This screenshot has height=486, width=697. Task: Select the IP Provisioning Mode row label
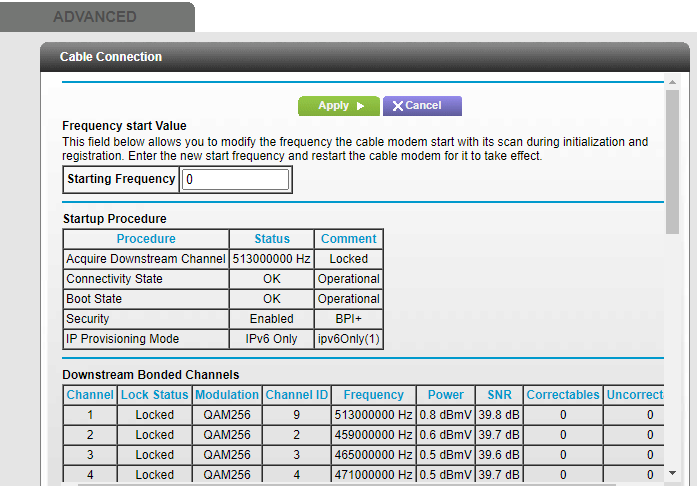(x=146, y=339)
